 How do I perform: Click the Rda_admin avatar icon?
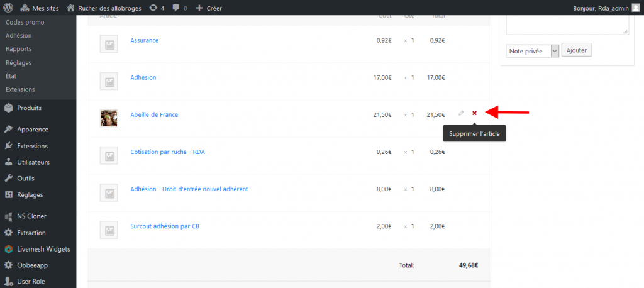[634, 8]
